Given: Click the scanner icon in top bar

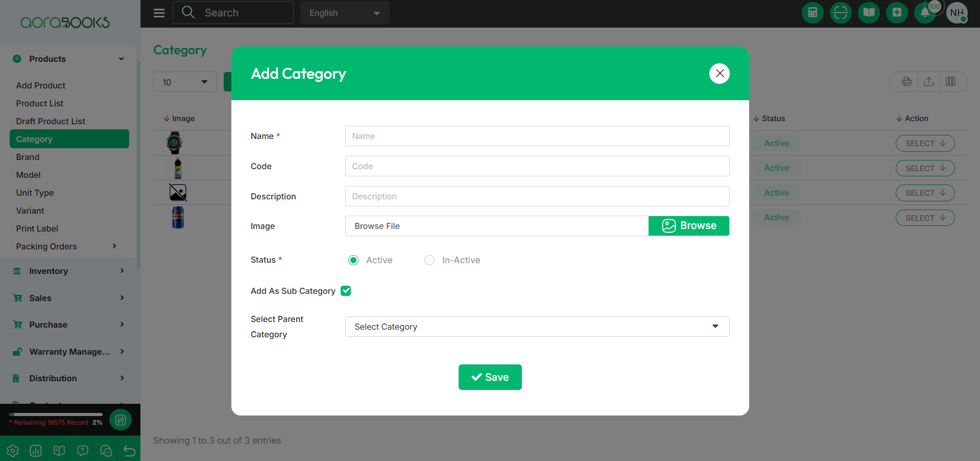Looking at the screenshot, I should (x=841, y=13).
